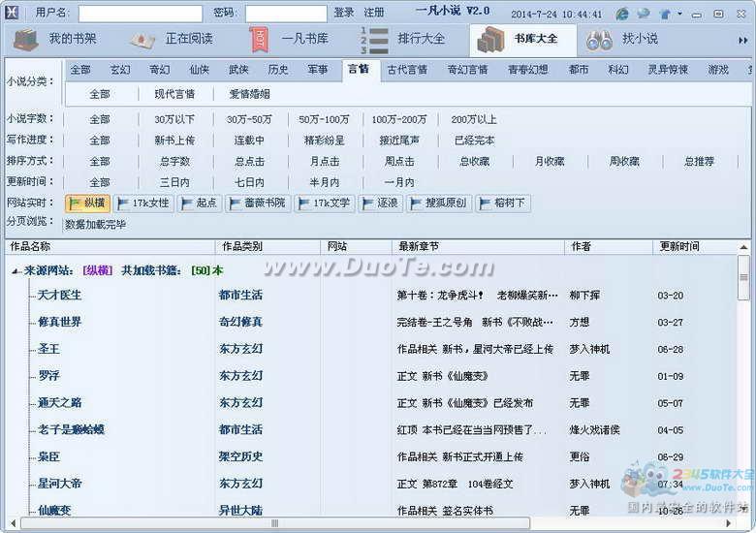Open the Internet Explorer browser icon
The width and height of the screenshot is (756, 533).
[621, 14]
